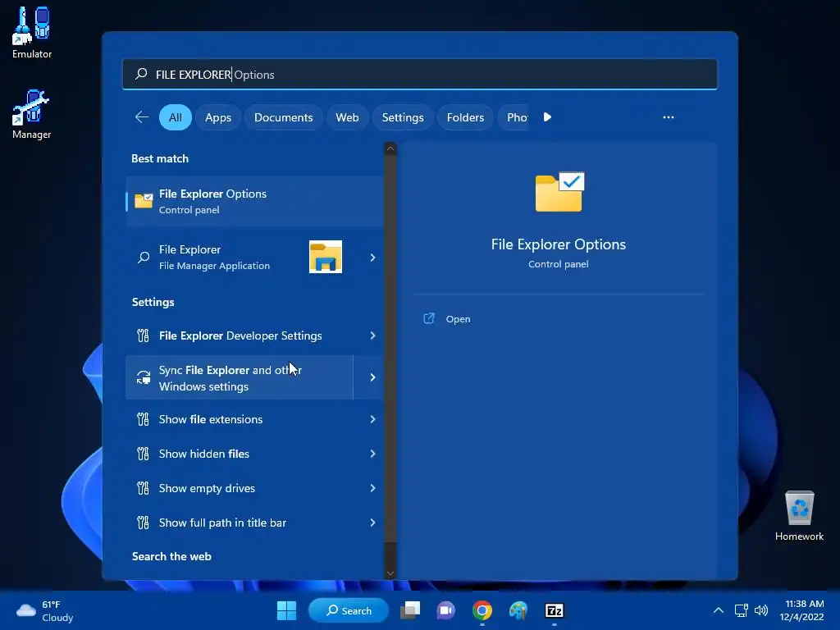This screenshot has width=840, height=630.
Task: Open Show hidden files setting result
Action: pyautogui.click(x=240, y=454)
